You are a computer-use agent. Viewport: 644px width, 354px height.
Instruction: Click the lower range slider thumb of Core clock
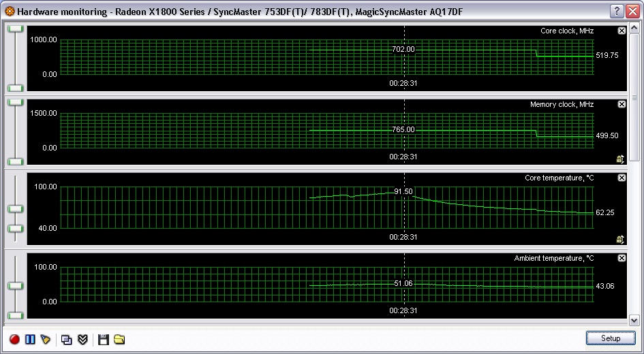(16, 88)
